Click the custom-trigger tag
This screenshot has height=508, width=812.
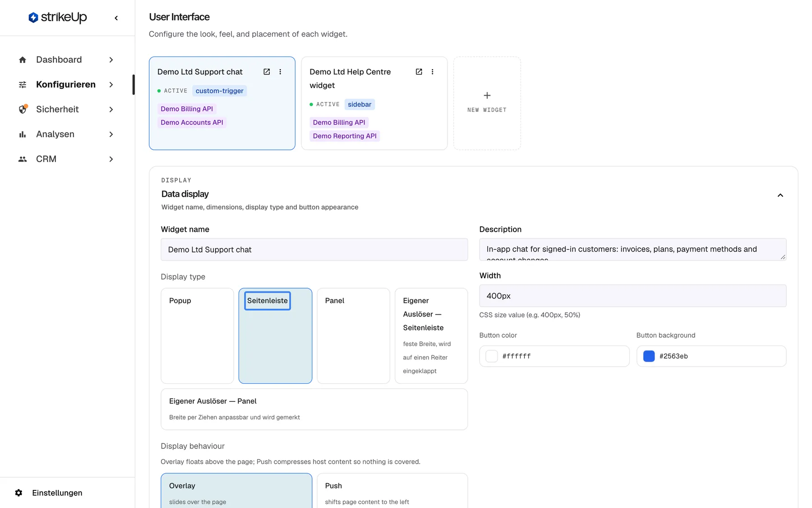pyautogui.click(x=220, y=91)
